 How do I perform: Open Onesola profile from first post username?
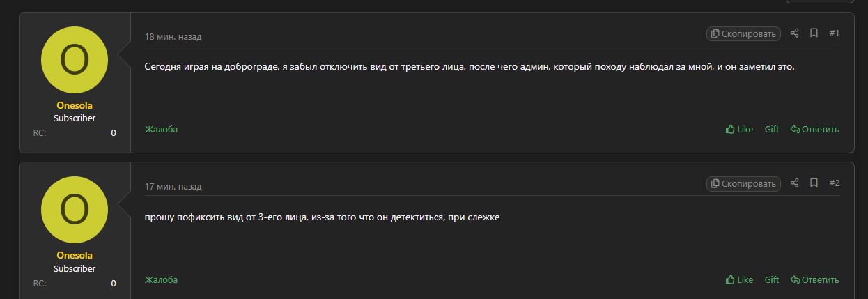[x=75, y=105]
